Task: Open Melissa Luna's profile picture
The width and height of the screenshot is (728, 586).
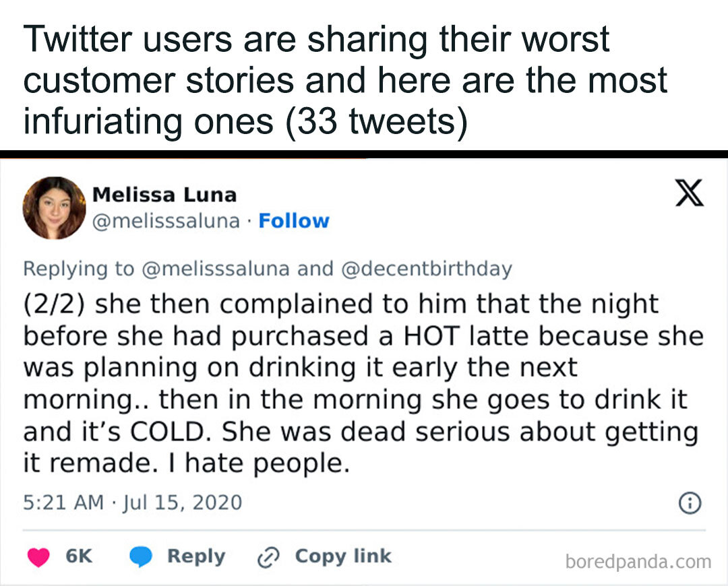Action: [54, 207]
